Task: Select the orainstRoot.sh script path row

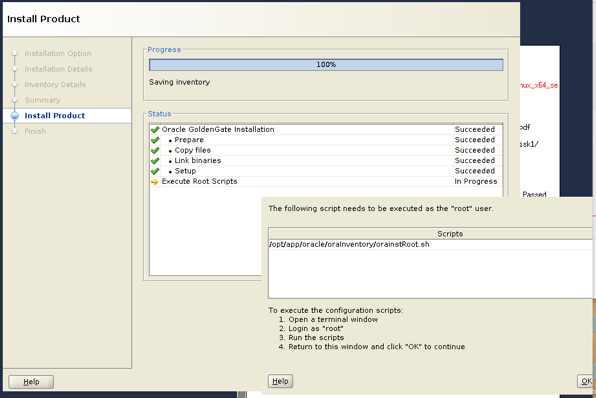Action: (x=430, y=244)
